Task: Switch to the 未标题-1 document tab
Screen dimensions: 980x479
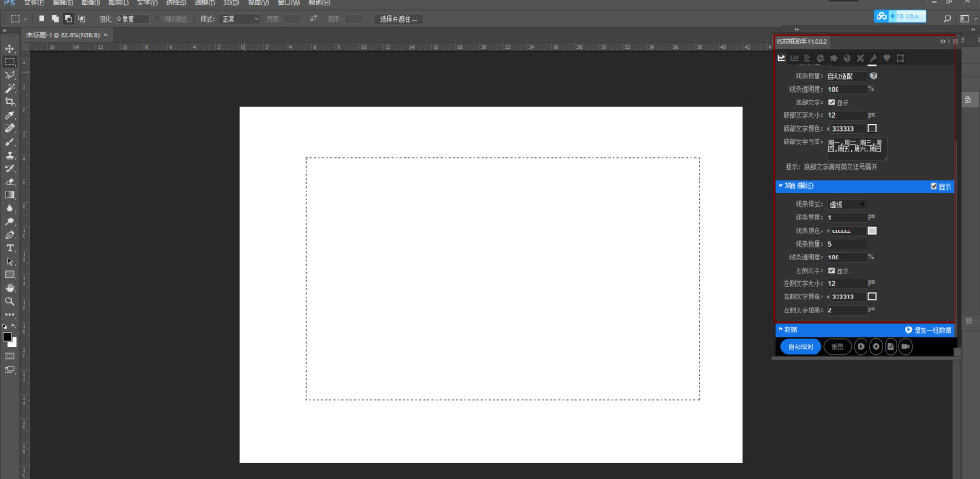Action: (x=63, y=35)
